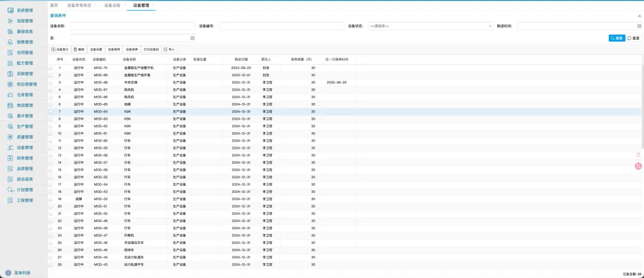Switch to the 设备点检 tab

[x=112, y=5]
